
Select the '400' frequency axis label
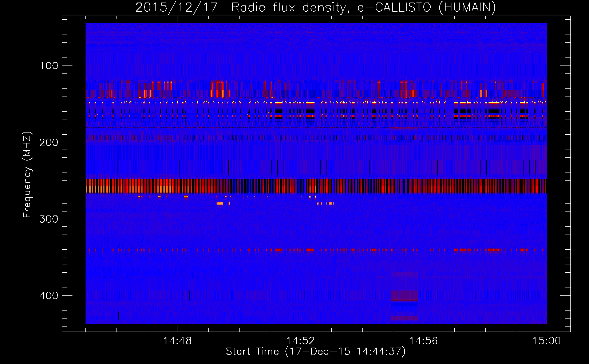coord(49,295)
